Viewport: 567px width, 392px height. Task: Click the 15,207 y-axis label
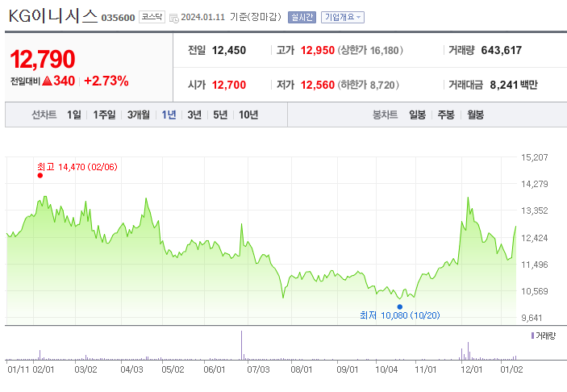pyautogui.click(x=535, y=157)
